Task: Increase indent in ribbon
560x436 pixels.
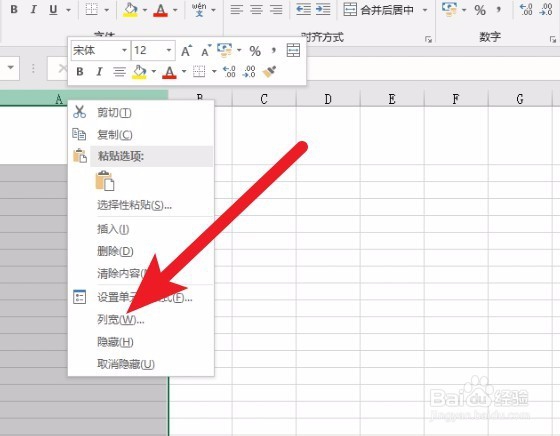Action: (323, 9)
